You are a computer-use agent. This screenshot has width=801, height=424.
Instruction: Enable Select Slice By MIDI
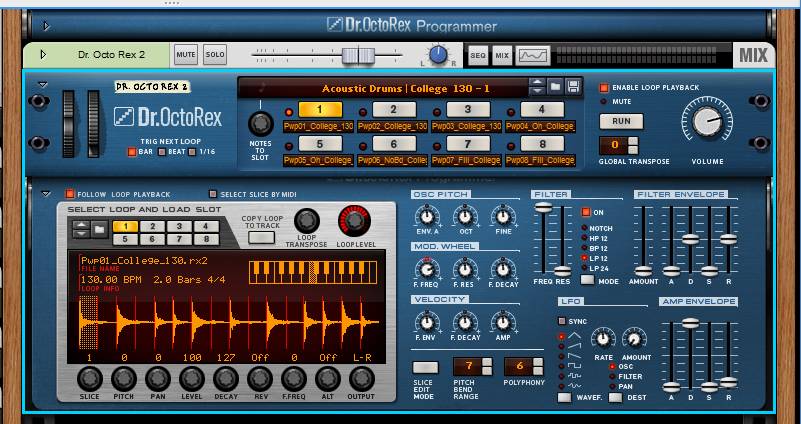(213, 194)
